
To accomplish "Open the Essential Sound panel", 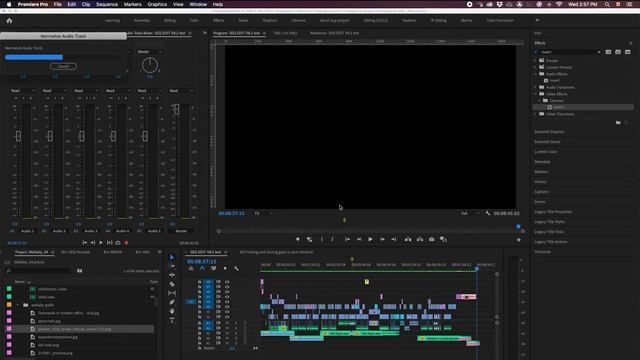I will (547, 142).
